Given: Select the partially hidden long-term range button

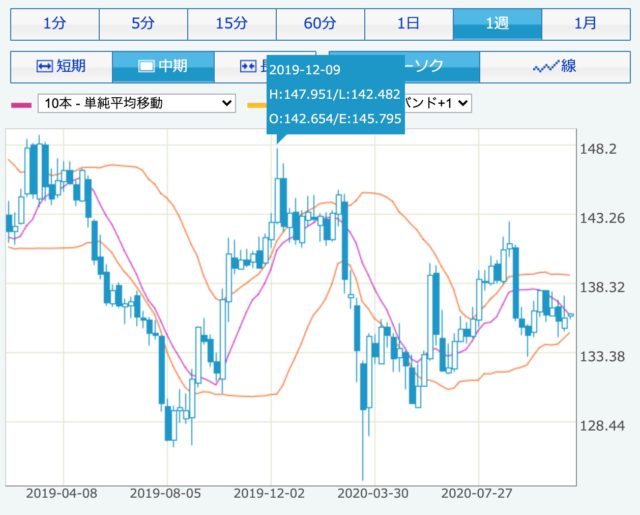Looking at the screenshot, I should [249, 67].
